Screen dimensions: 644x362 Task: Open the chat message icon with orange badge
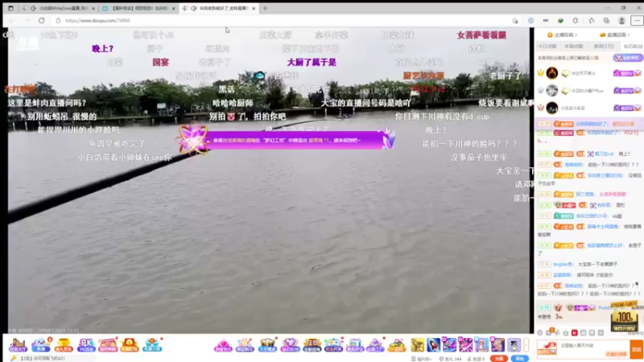[549, 332]
